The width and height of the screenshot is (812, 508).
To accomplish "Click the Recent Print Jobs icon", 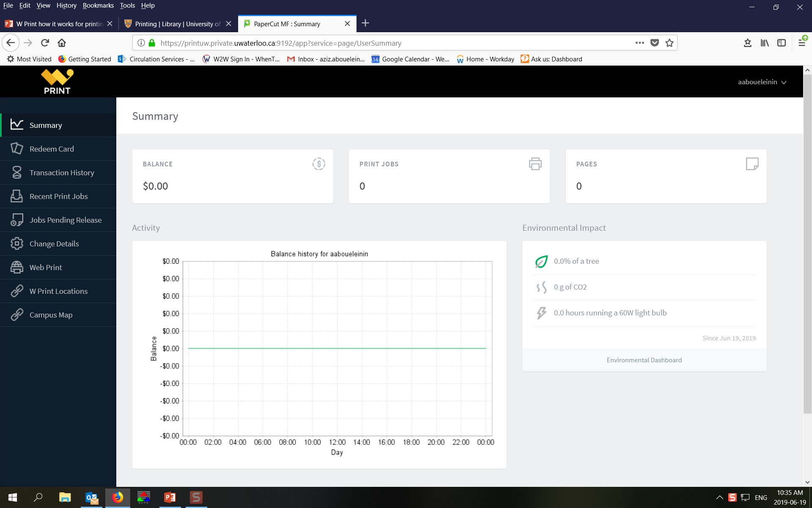I will [16, 196].
